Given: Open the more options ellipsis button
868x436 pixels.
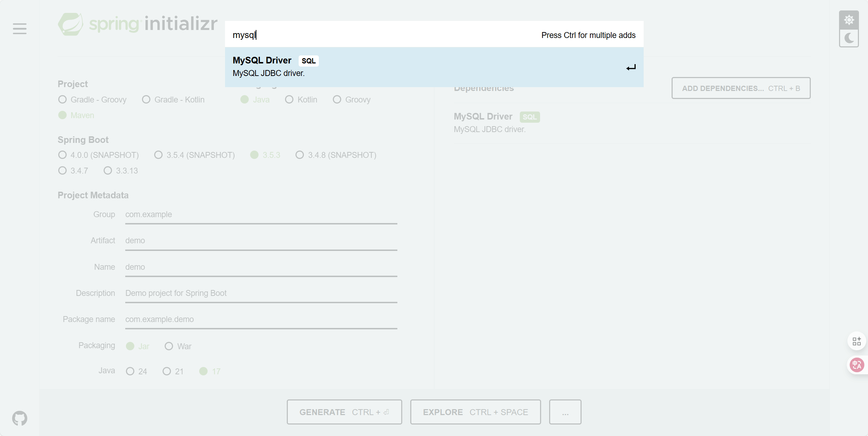Looking at the screenshot, I should pyautogui.click(x=565, y=412).
